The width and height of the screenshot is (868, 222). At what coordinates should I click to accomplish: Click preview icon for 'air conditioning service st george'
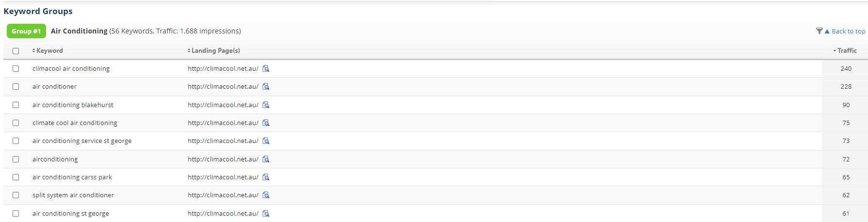(266, 141)
